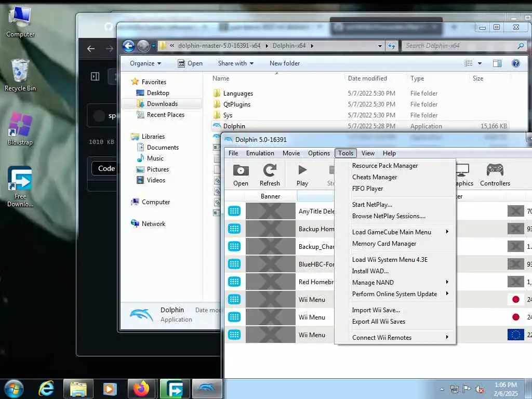Open the Help menu in Dolphin
532x399 pixels.
tap(389, 153)
